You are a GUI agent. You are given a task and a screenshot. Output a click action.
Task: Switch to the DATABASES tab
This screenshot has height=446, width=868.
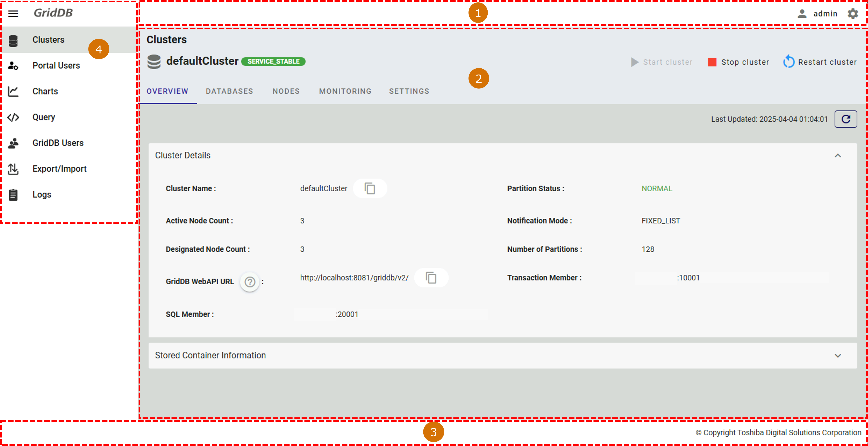229,91
